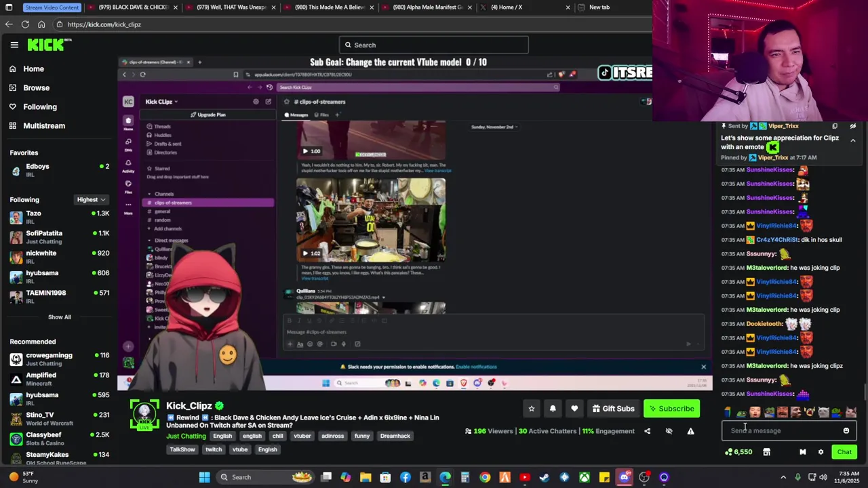The width and height of the screenshot is (868, 488).
Task: Click the Dreamhack tag
Action: [x=395, y=436]
